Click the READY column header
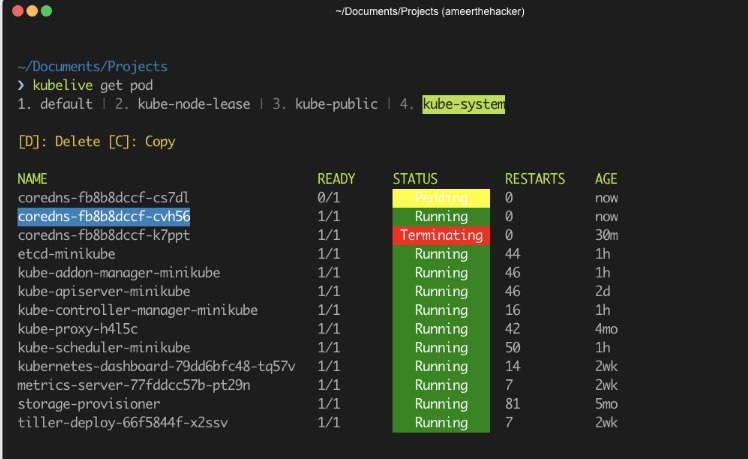Viewport: 748px width, 459px height. [x=336, y=179]
